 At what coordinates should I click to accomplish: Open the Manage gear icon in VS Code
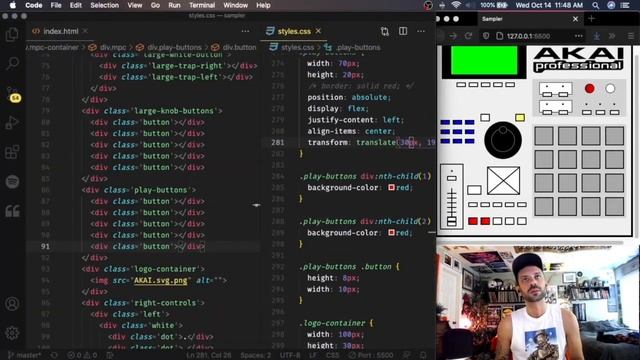tap(12, 333)
